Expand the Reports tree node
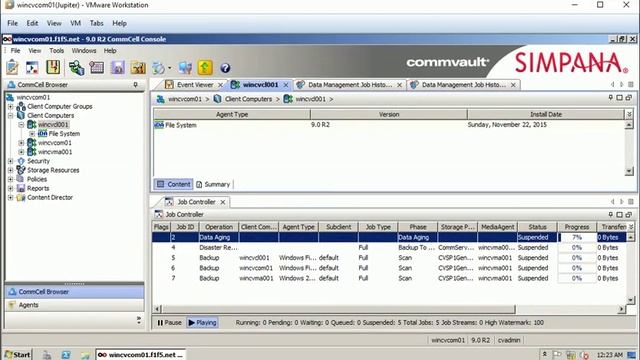 [11, 188]
